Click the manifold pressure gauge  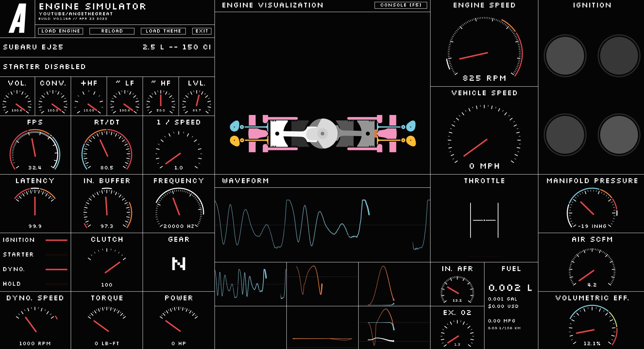(x=592, y=208)
